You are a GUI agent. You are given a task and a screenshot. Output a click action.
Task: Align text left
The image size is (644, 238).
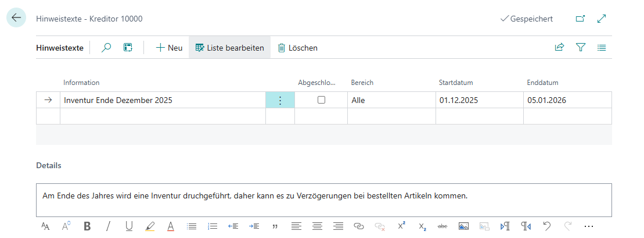296,226
